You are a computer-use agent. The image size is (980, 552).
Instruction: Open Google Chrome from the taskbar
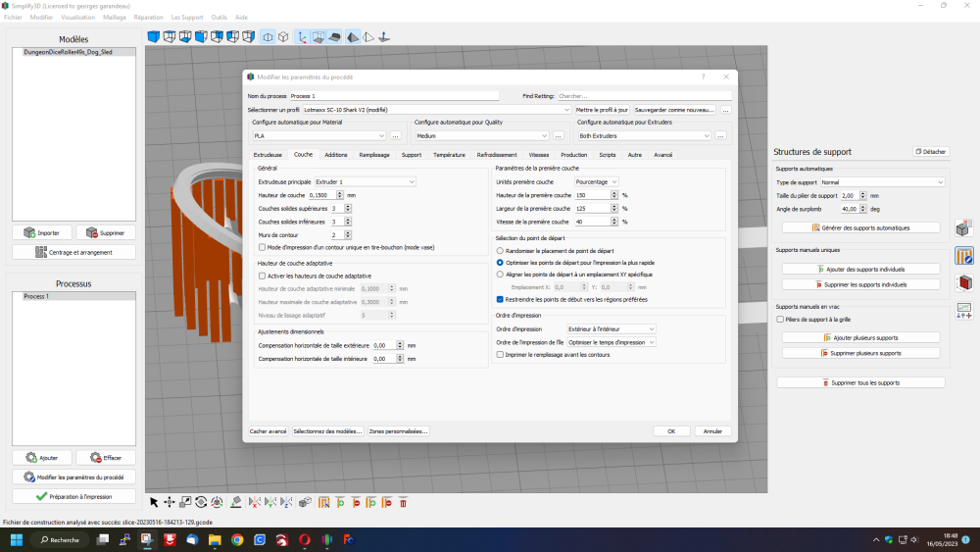click(x=237, y=539)
